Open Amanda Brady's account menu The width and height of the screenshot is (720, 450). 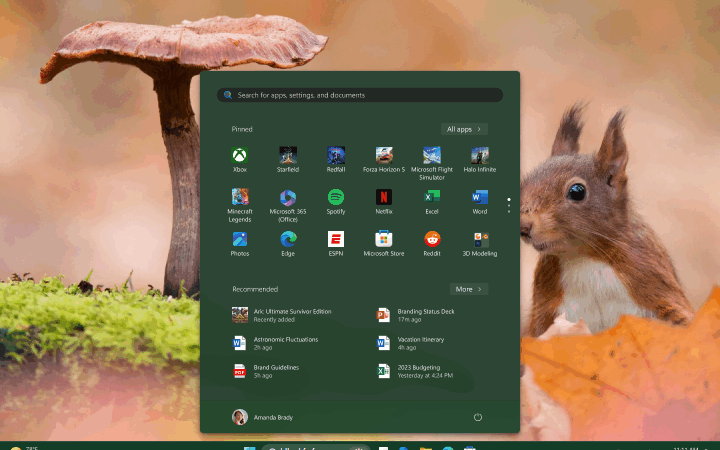(263, 417)
